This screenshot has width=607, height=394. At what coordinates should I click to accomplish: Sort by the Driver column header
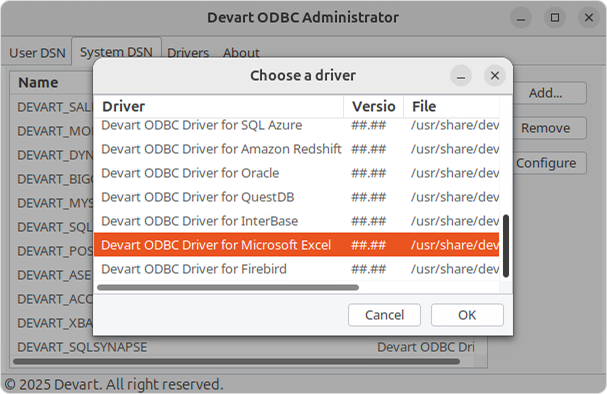click(x=219, y=106)
